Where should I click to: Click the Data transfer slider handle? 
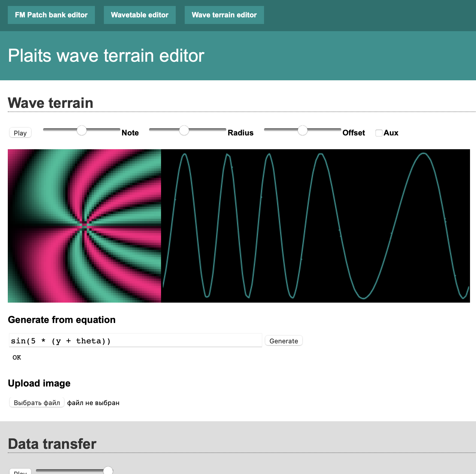click(x=108, y=471)
